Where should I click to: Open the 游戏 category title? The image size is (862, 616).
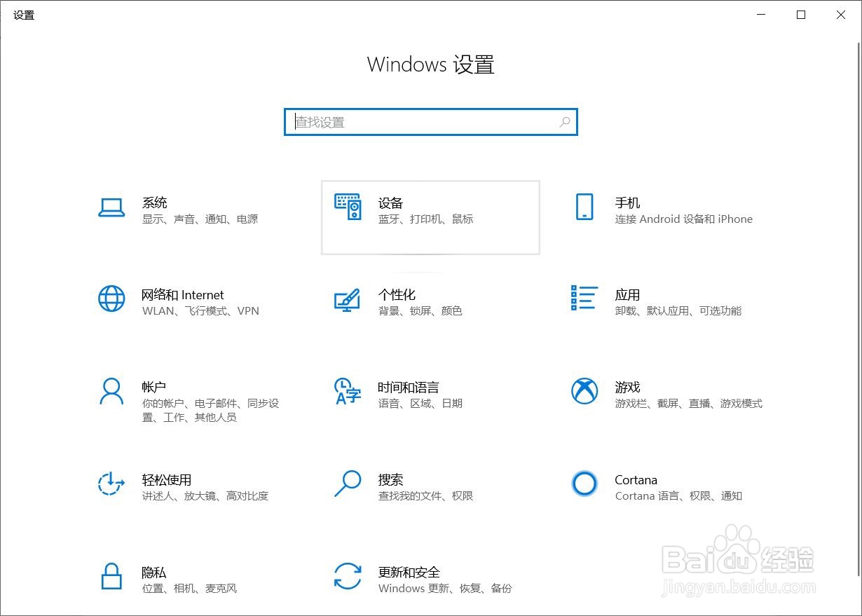628,387
